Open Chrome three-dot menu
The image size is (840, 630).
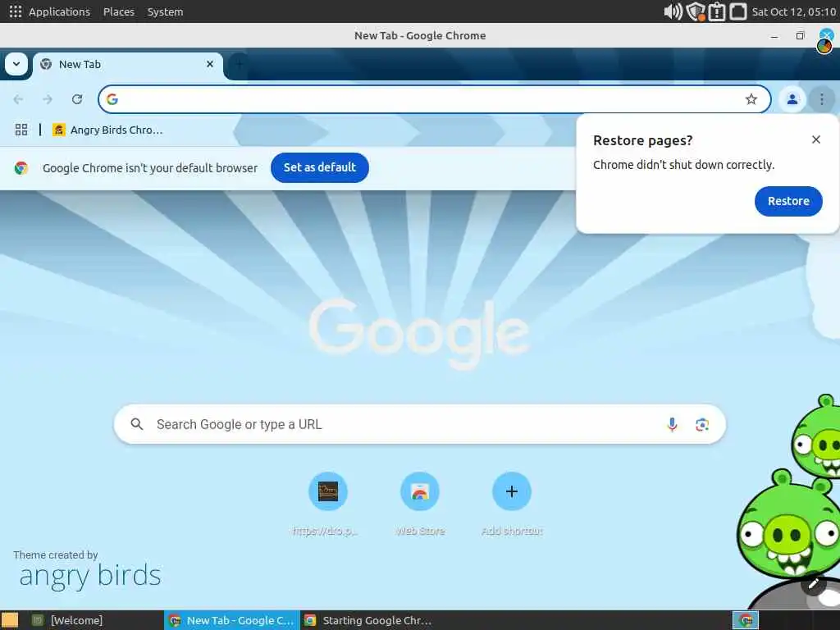pos(821,99)
